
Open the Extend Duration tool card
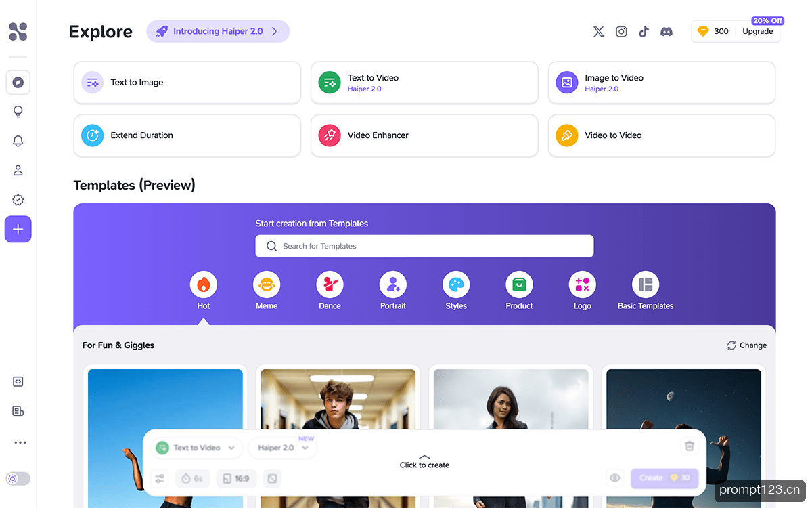tap(187, 135)
